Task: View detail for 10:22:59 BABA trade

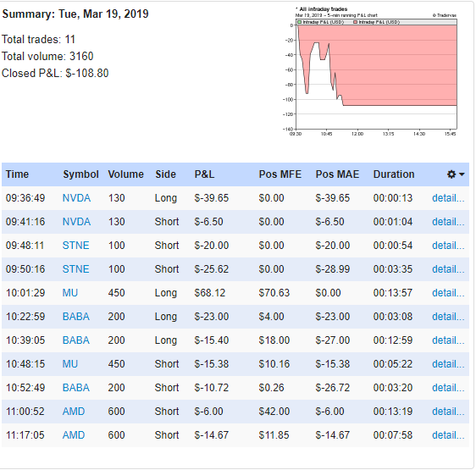Action: [x=448, y=317]
